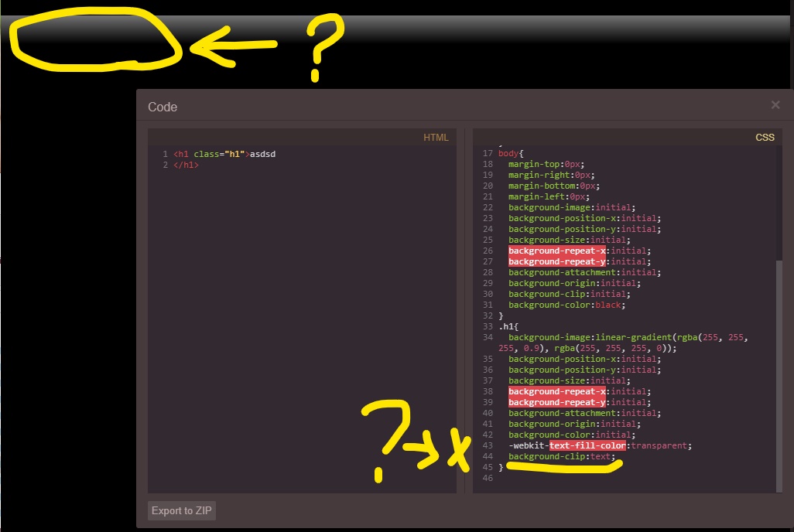Screen dimensions: 794x532
Task: Click background-color:initial on line 42
Action: click(x=572, y=435)
